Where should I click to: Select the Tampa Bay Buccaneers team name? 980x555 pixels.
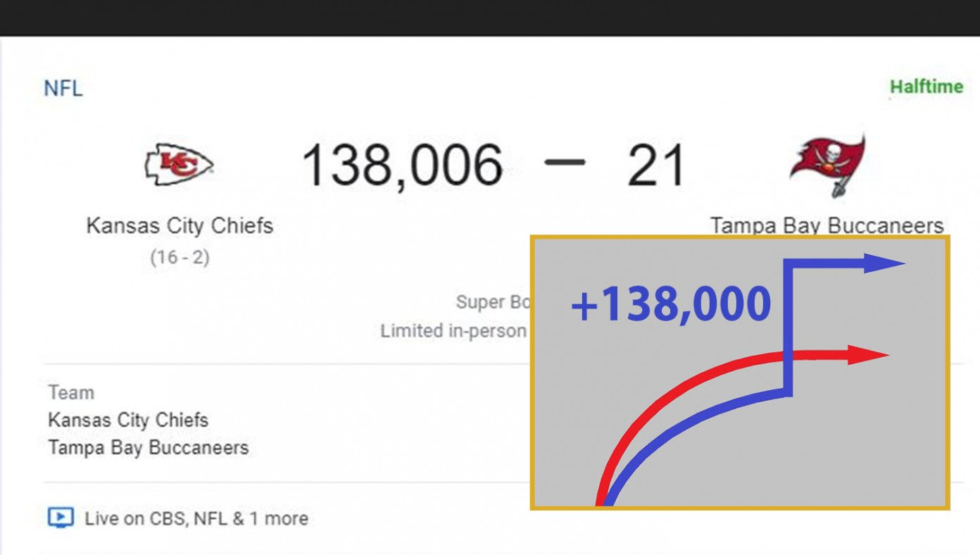827,225
